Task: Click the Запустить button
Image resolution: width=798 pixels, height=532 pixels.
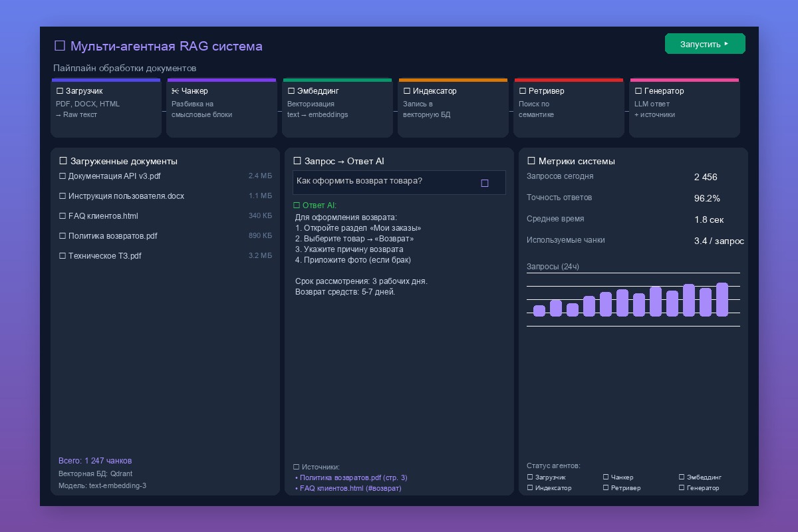Action: pos(705,44)
